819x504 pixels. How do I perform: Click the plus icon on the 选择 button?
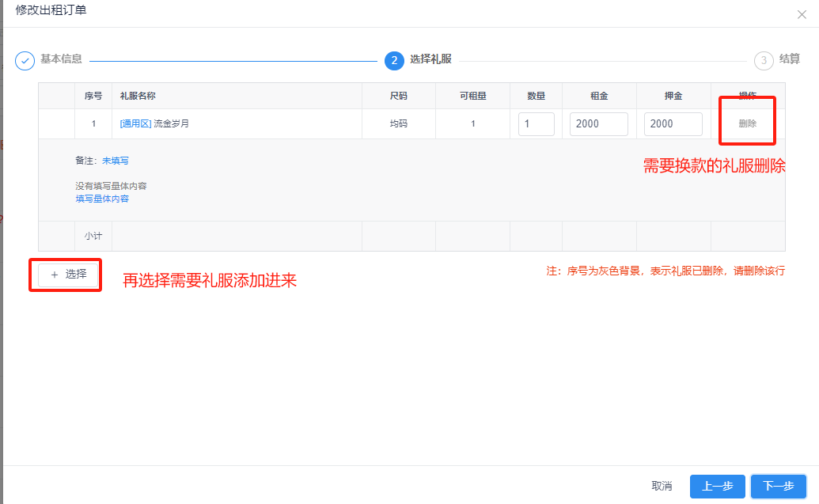(x=53, y=275)
